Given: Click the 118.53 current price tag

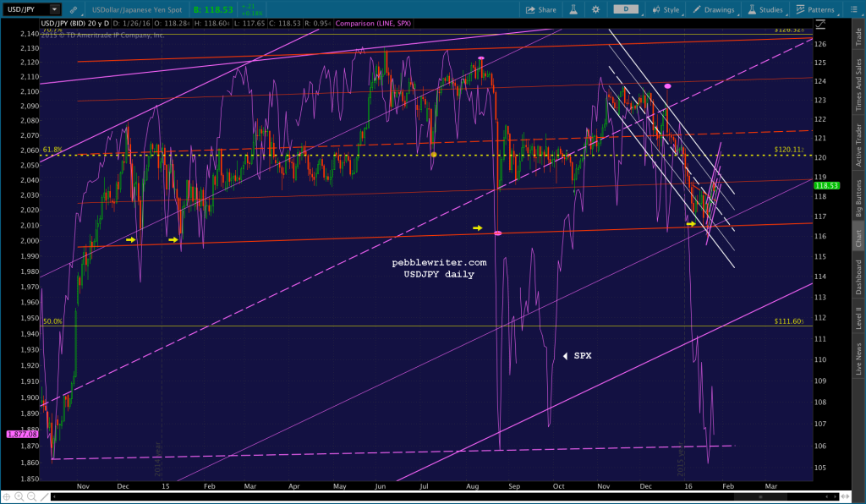Looking at the screenshot, I should coord(826,186).
